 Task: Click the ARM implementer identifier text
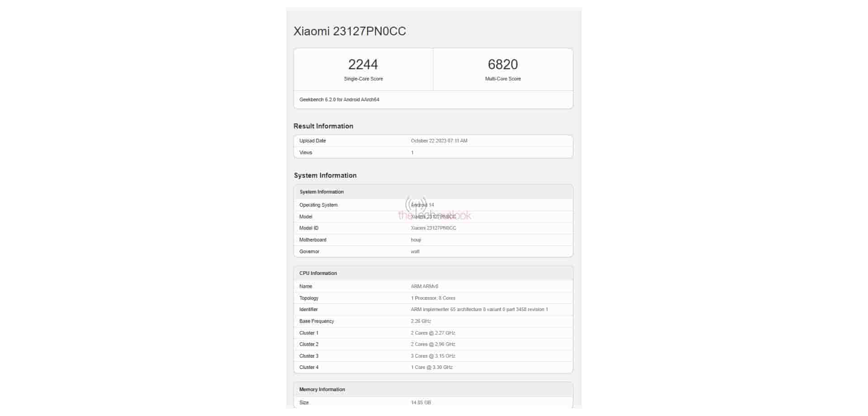click(479, 310)
